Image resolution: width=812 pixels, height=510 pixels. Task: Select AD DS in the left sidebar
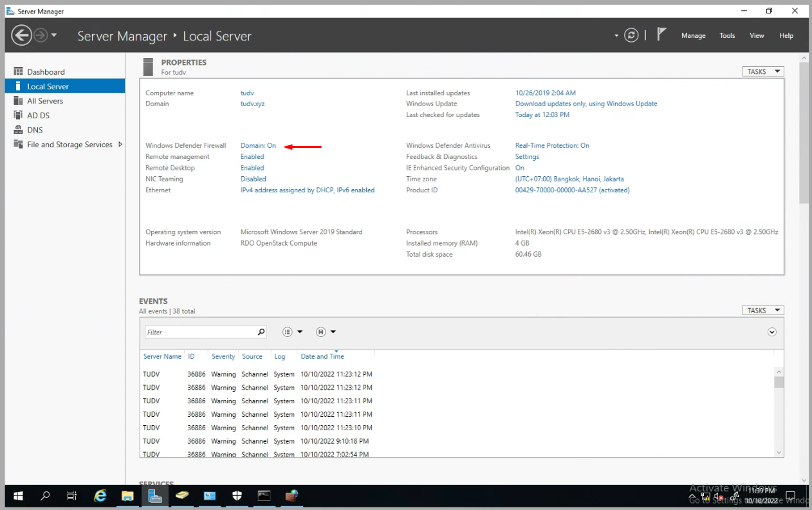(37, 115)
